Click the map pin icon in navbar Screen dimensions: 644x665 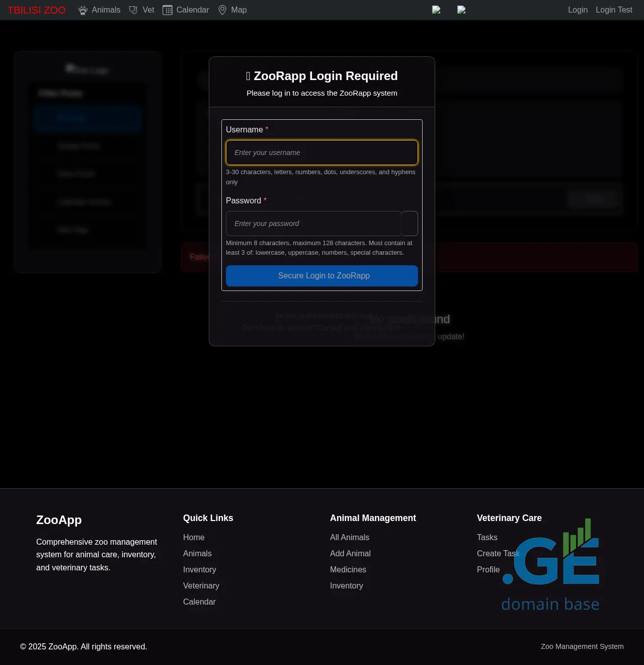click(x=222, y=10)
